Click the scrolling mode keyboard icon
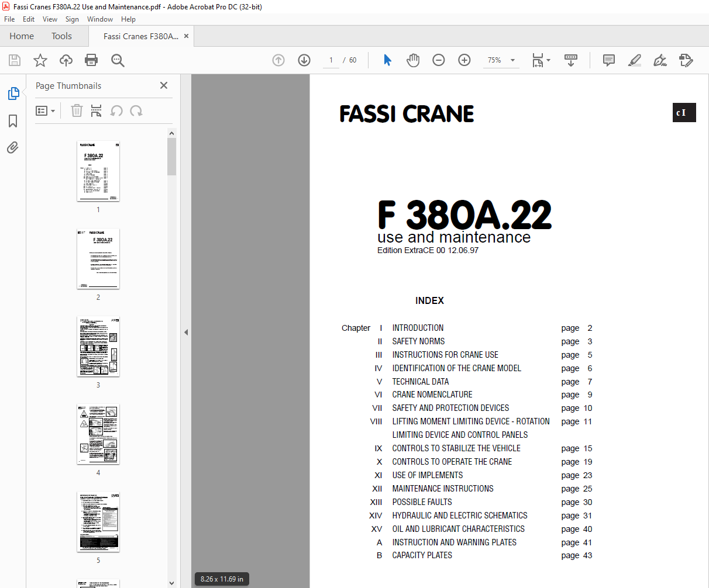 point(571,60)
